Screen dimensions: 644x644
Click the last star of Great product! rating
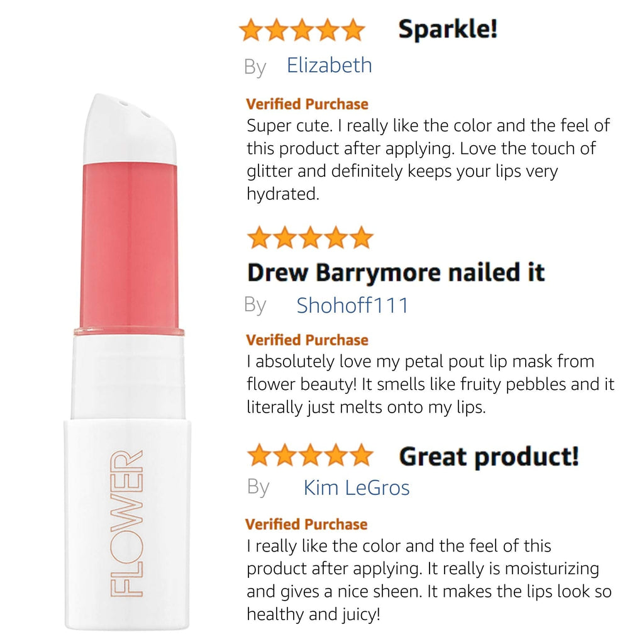click(362, 455)
